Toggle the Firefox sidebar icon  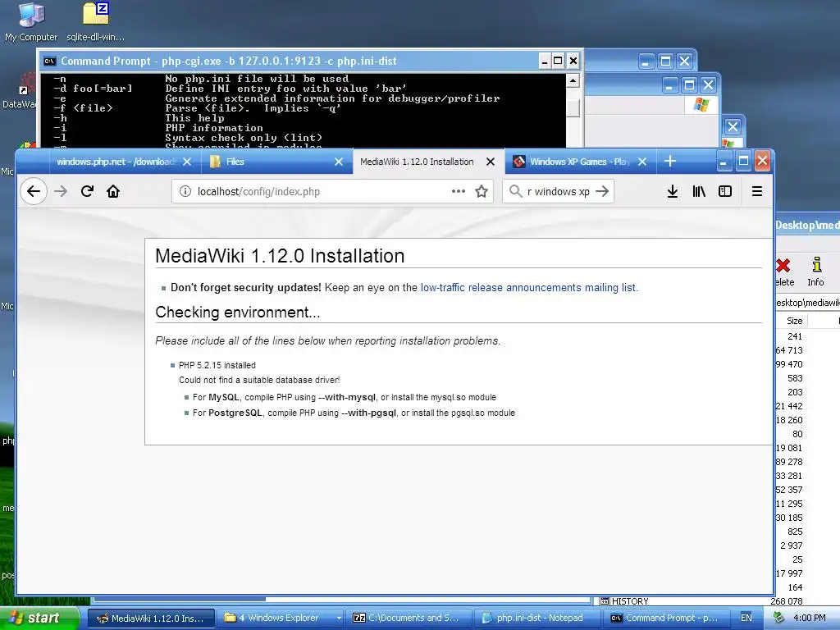[x=725, y=191]
